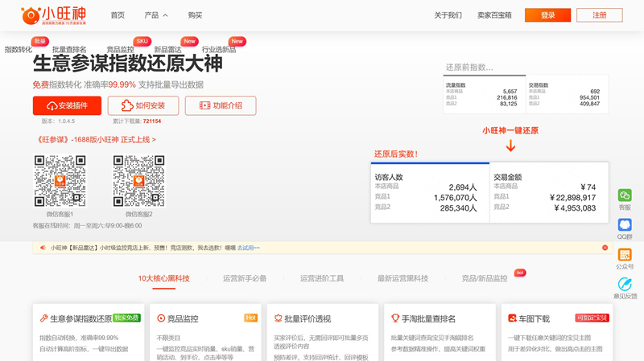This screenshot has height=361, width=644.
Task: Open the 购买 navigation item
Action: point(195,15)
